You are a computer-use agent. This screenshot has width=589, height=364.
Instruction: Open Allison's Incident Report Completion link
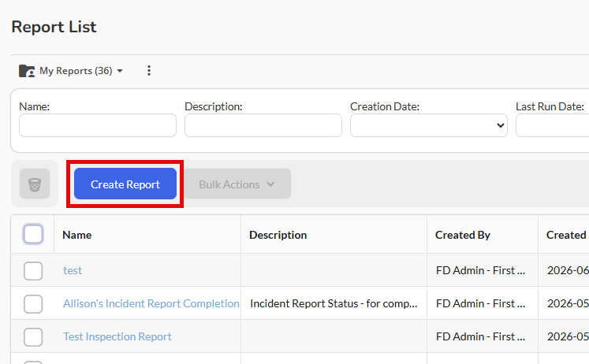click(151, 303)
